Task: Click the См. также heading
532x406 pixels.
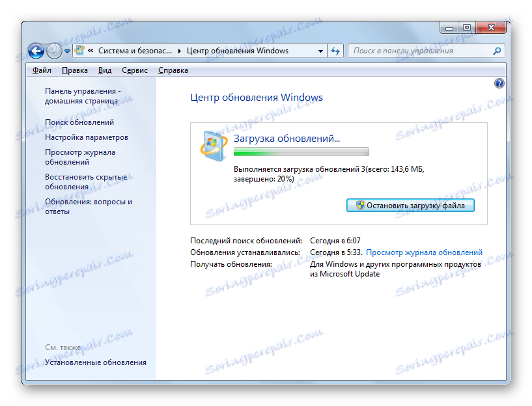Action: point(63,347)
